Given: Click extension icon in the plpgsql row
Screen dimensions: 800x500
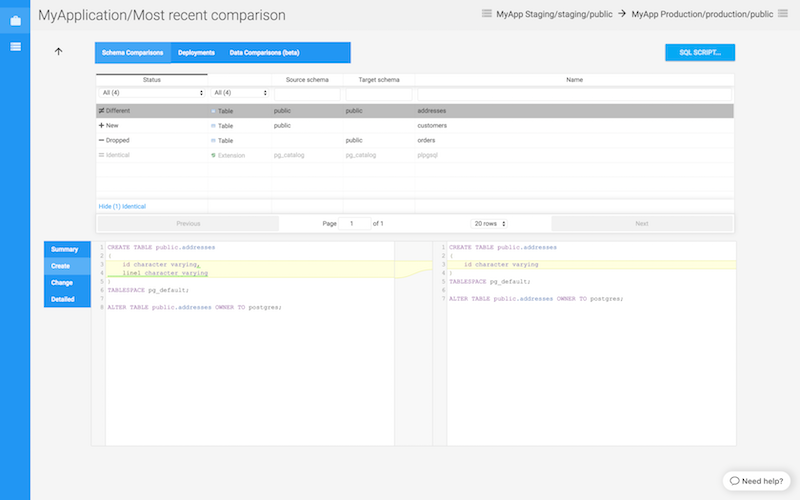Looking at the screenshot, I should (x=213, y=156).
